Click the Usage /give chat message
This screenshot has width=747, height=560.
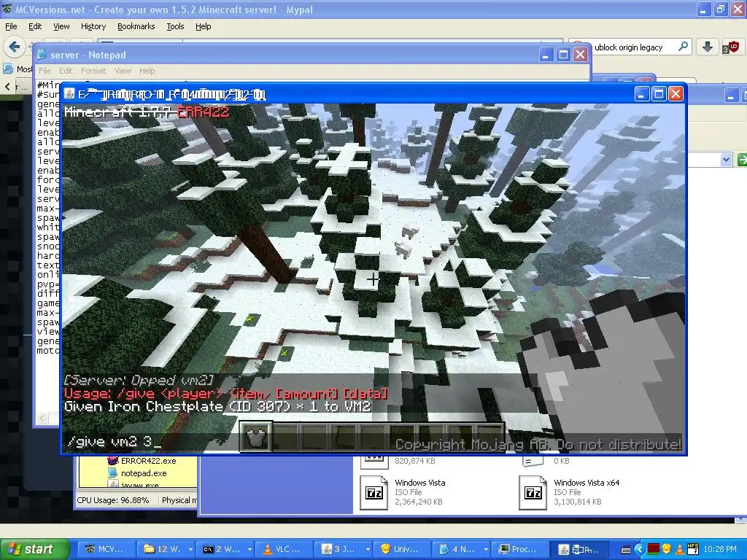(226, 393)
